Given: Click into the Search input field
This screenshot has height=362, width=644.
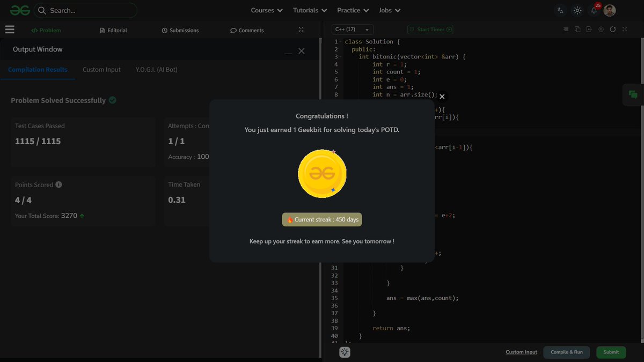Looking at the screenshot, I should click(86, 10).
